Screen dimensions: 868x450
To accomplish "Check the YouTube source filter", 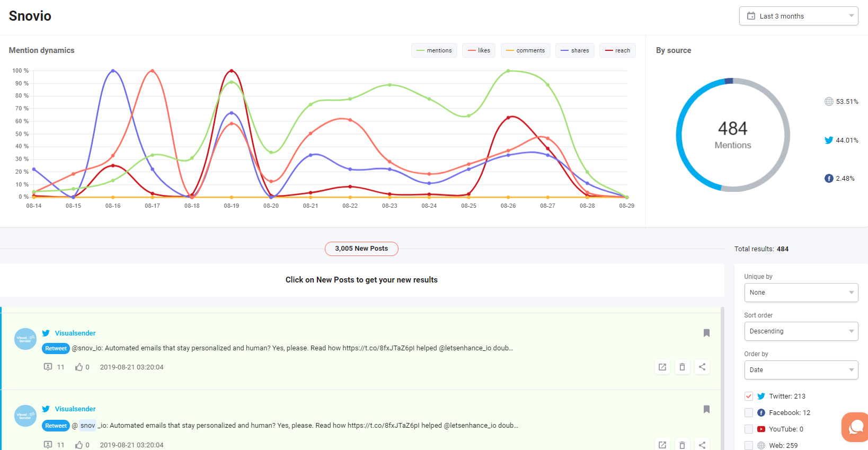I will click(749, 429).
